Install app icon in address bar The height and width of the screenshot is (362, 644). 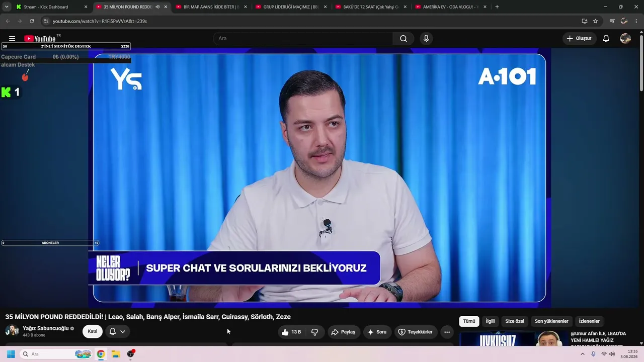[584, 21]
